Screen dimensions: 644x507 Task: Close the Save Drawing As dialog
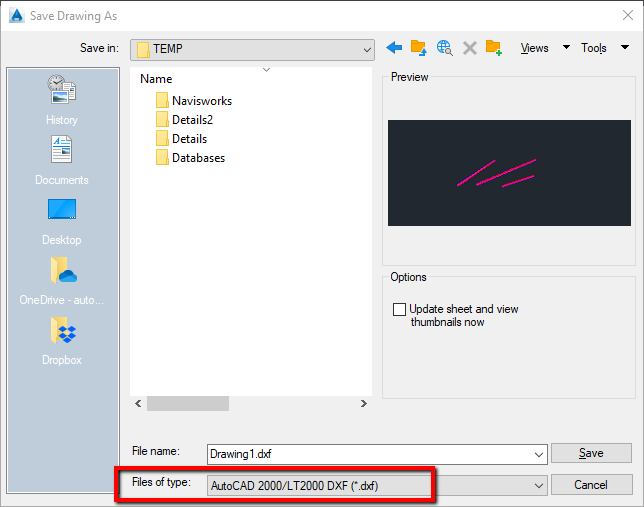628,16
